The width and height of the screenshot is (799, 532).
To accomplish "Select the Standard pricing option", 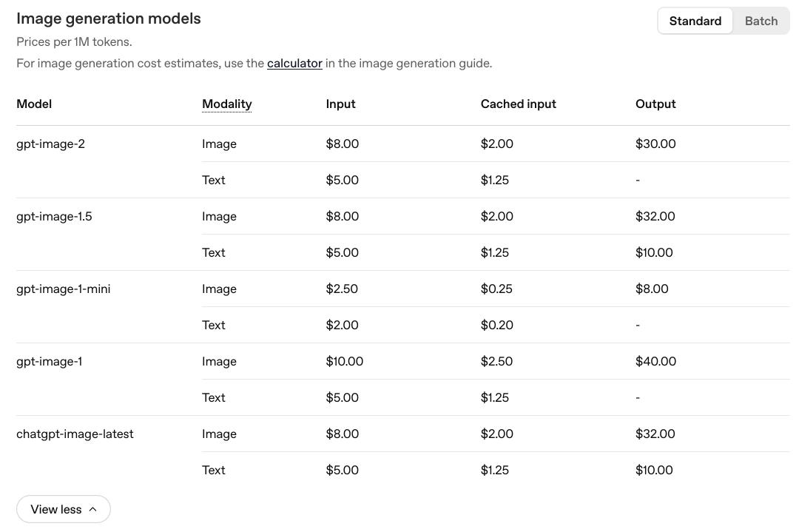I will [x=695, y=21].
